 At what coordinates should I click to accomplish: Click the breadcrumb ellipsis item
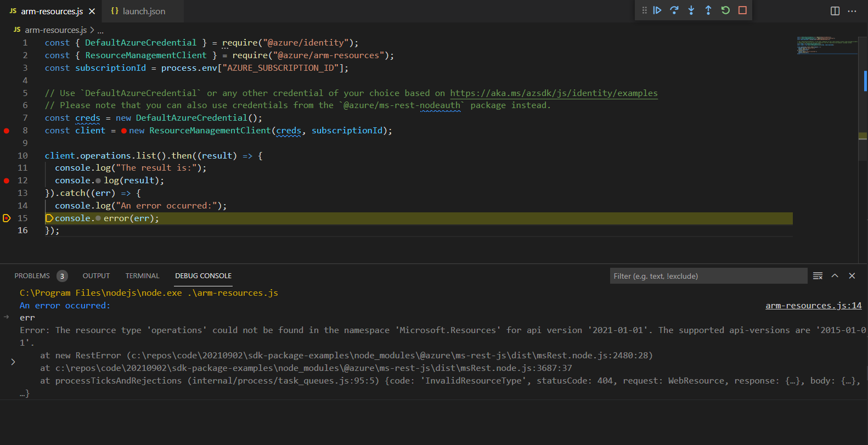pyautogui.click(x=100, y=30)
